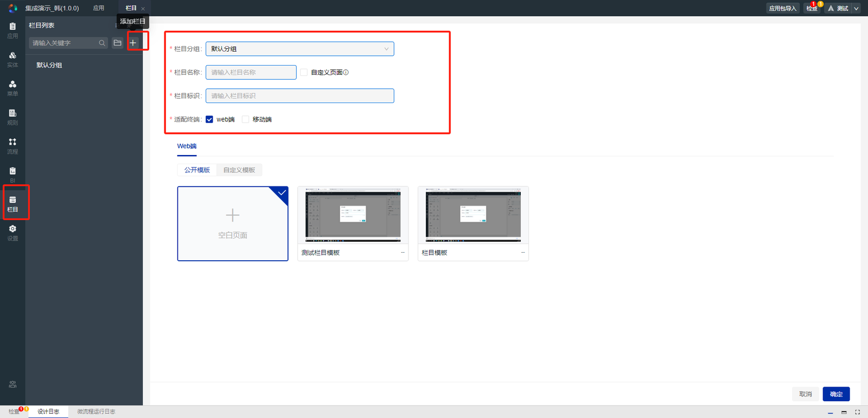Select 默认分组 in the 栏目列表 tree
This screenshot has width=868, height=418.
click(49, 65)
